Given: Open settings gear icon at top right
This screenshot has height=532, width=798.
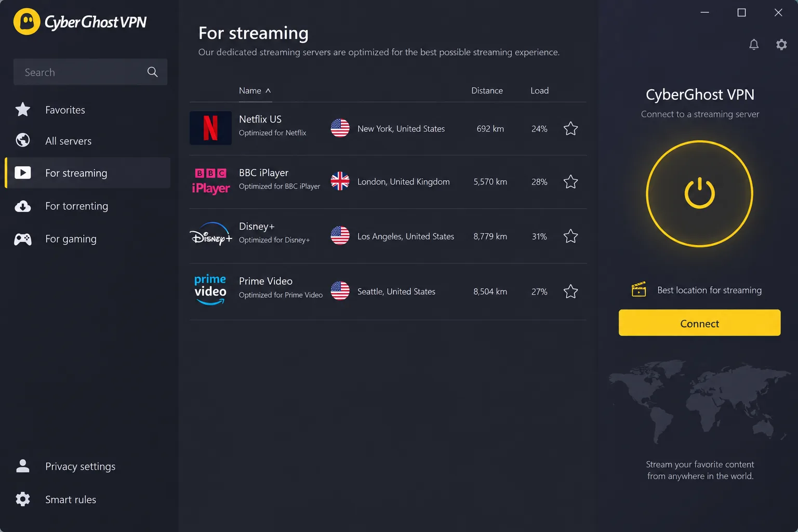Looking at the screenshot, I should pos(781,45).
